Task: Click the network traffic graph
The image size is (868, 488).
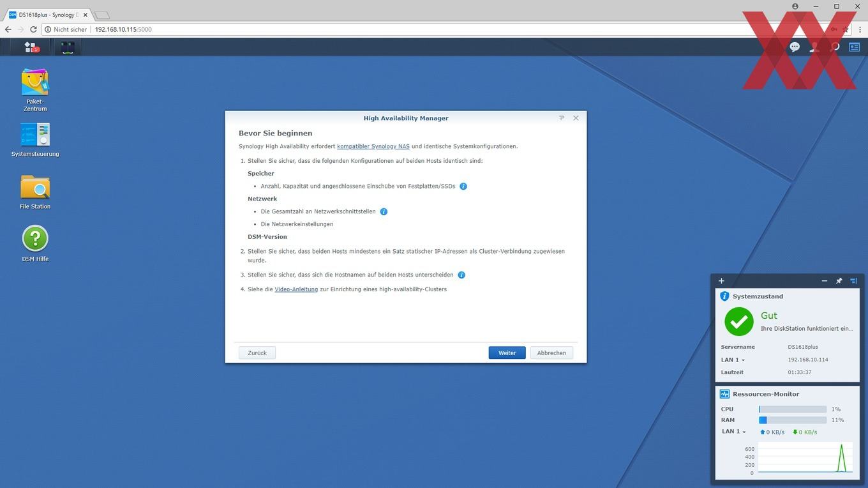Action: point(805,458)
